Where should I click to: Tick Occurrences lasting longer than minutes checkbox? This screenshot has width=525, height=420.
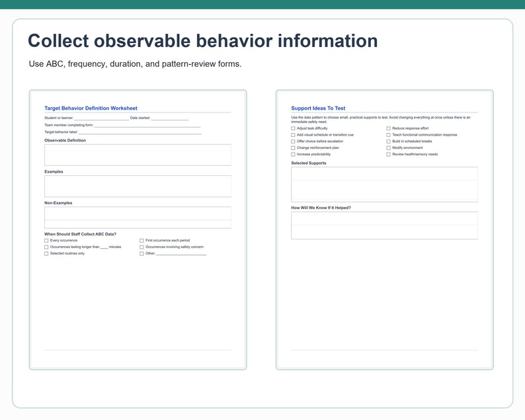[x=46, y=247]
